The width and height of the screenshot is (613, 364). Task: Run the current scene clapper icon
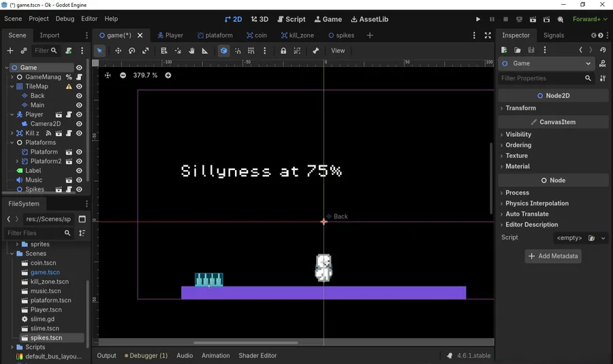pos(533,19)
